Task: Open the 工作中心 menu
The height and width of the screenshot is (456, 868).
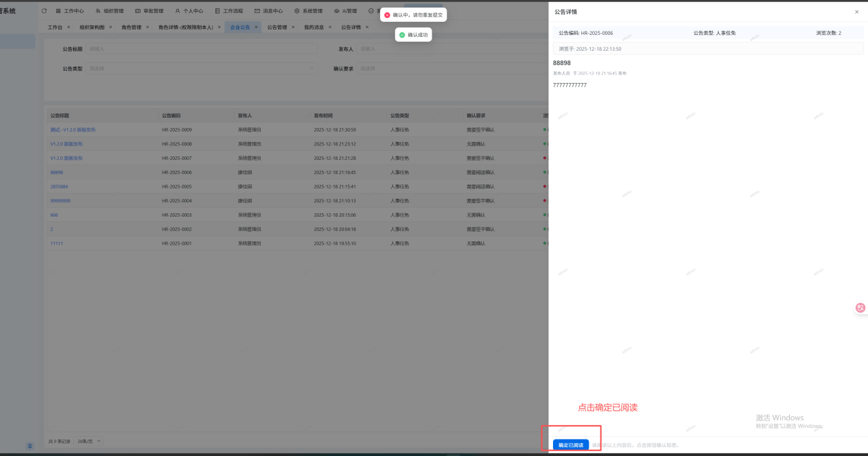Action: 69,11
